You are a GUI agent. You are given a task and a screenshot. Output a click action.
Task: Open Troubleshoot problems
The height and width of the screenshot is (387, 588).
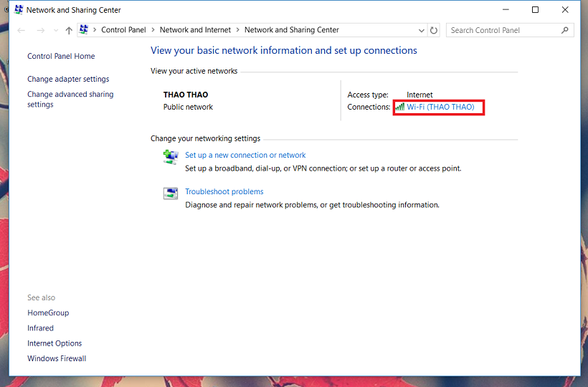(x=224, y=192)
